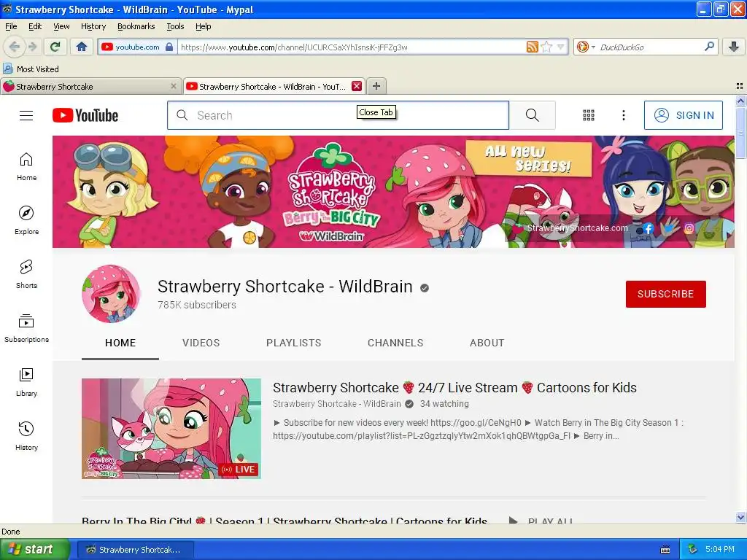Open the File menu
Screen dimensions: 747x560
(11, 26)
